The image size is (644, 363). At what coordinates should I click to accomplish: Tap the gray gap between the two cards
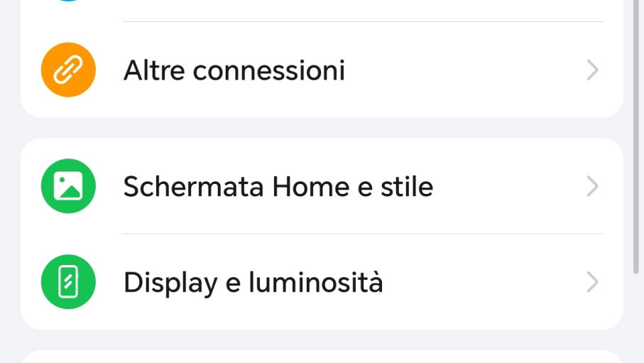[x=322, y=128]
